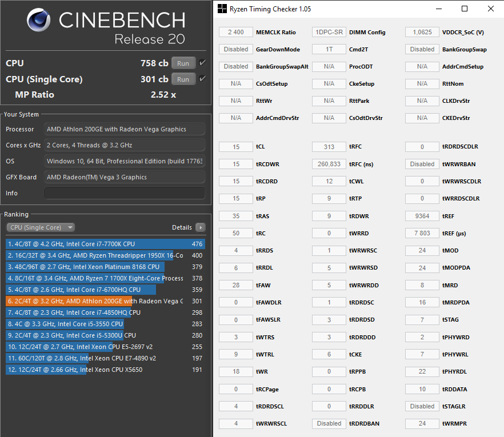
Task: Click the tREF value 9364
Action: [x=422, y=216]
